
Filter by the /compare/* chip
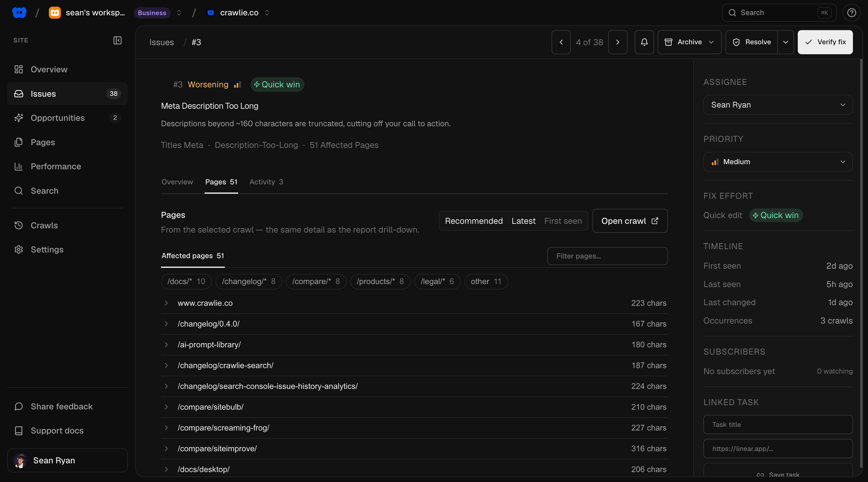(316, 282)
